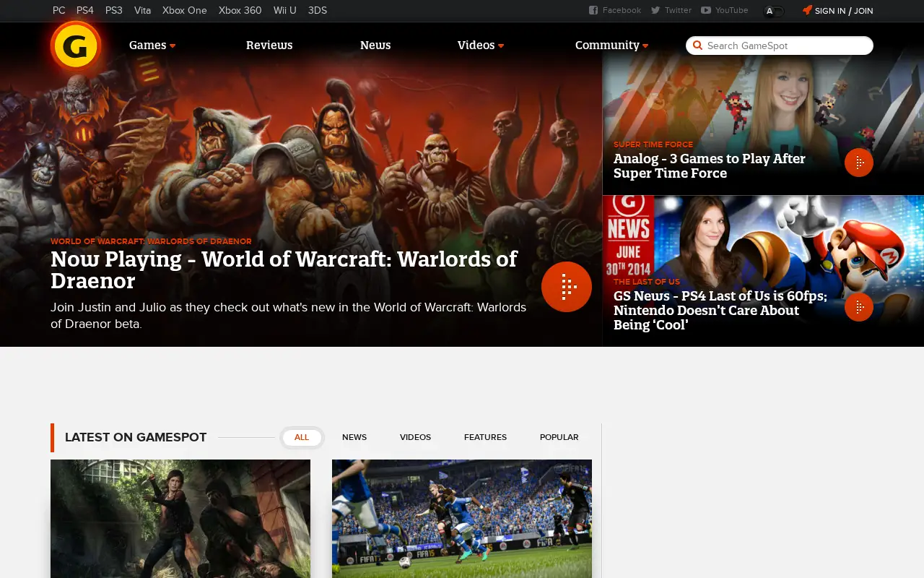Play the Analog Super Time Force video
This screenshot has width=924, height=578.
pos(859,163)
